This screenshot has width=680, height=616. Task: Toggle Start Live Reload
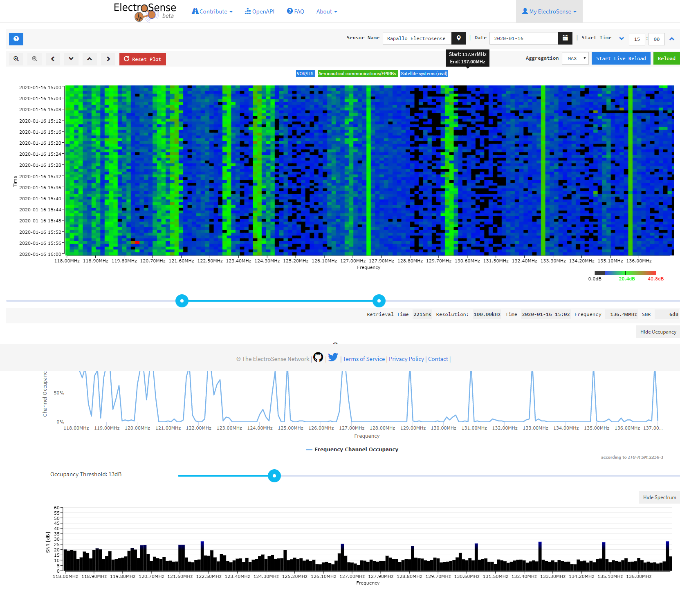pos(621,58)
